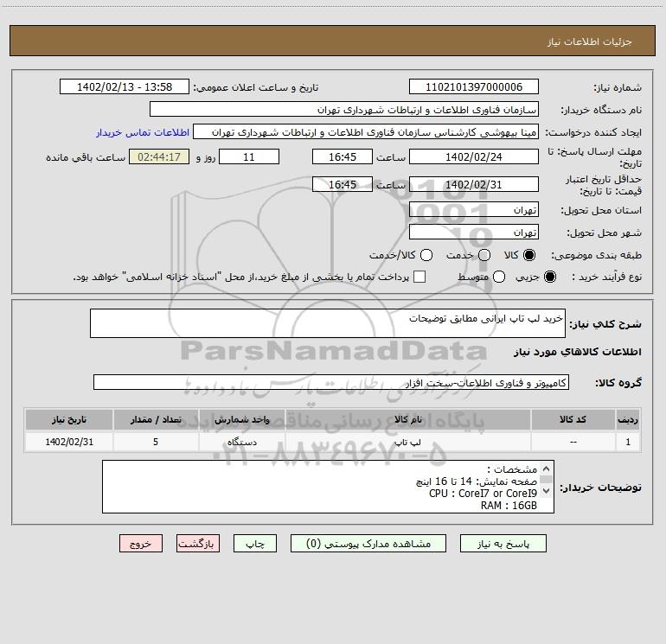Select the کالا/خدمت radio button
666x644 pixels.
pos(426,255)
